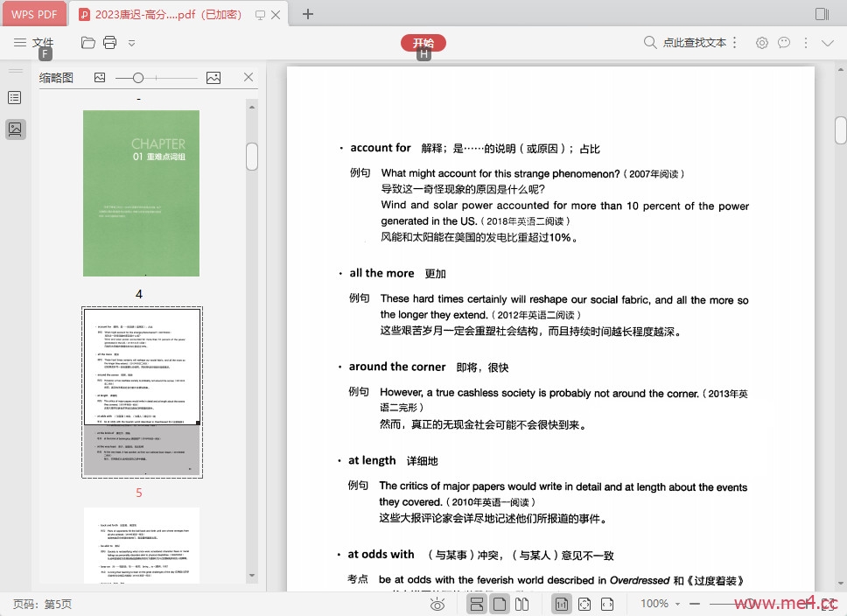This screenshot has height=616, width=847.
Task: Select the green CHAPTER 01 page thumbnail
Action: pos(141,193)
